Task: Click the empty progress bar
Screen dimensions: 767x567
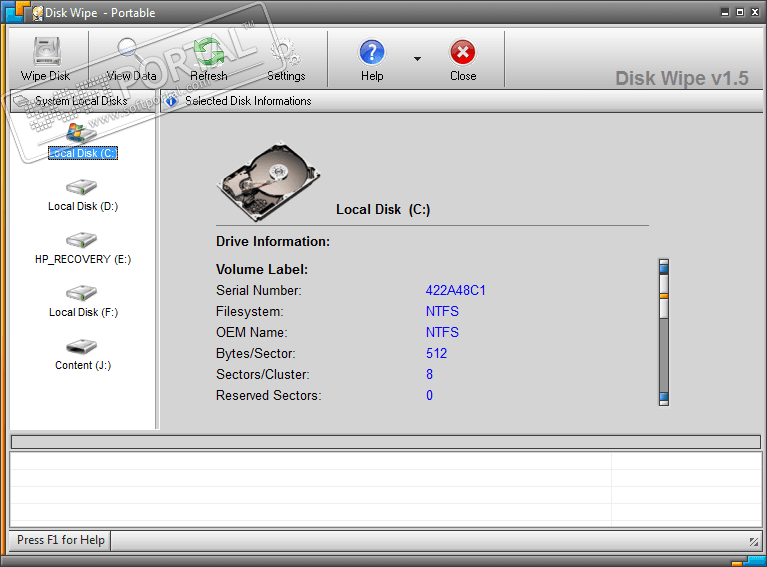Action: (386, 442)
